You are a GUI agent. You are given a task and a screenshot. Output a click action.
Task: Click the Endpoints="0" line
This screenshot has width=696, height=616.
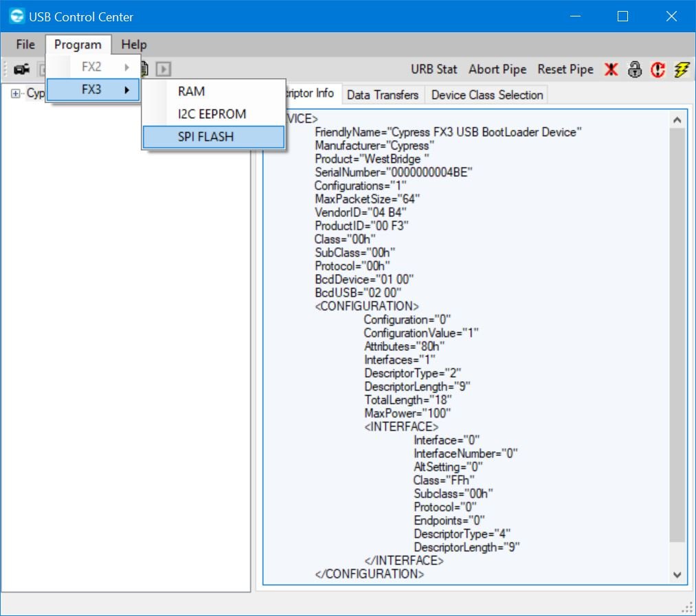pyautogui.click(x=449, y=521)
